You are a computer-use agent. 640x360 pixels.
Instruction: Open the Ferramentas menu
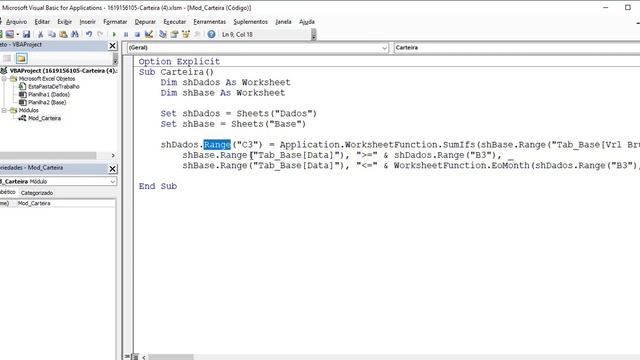(x=209, y=22)
